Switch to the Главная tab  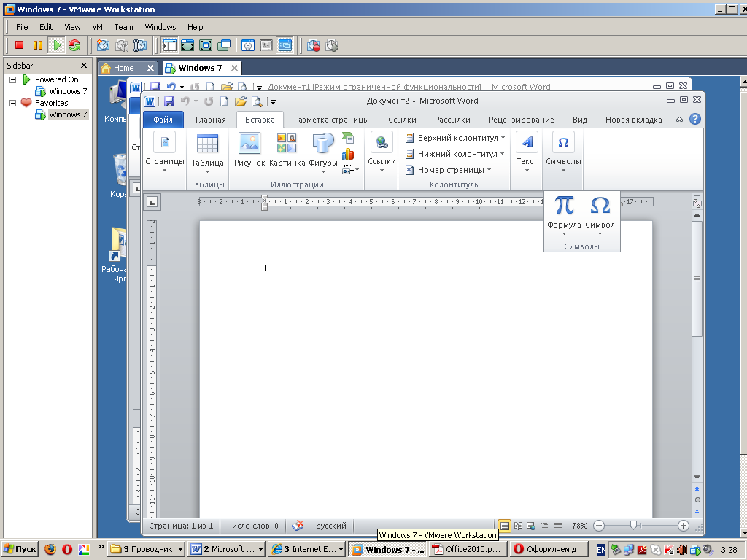[211, 120]
